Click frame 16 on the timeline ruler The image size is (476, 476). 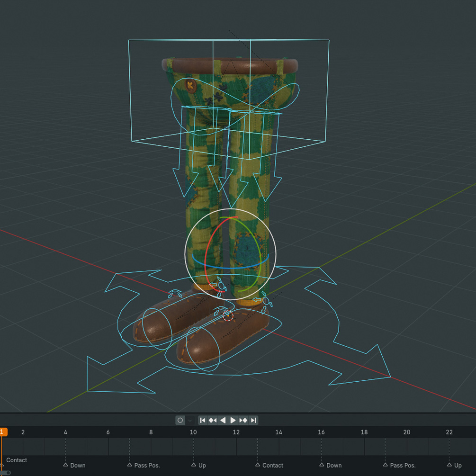[321, 432]
